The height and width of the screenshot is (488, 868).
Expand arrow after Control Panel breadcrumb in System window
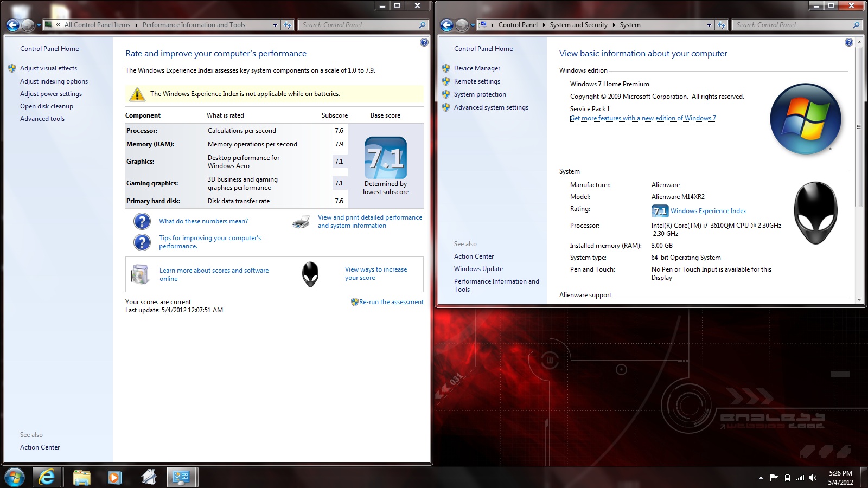click(x=544, y=25)
